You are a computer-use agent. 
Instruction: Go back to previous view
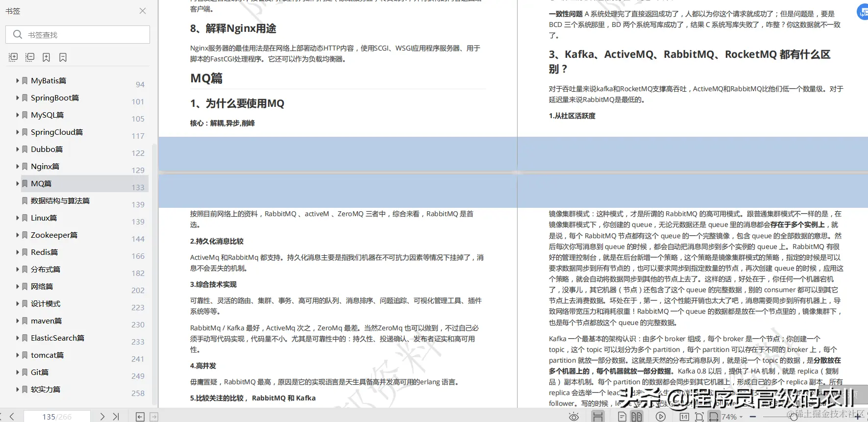(140, 417)
